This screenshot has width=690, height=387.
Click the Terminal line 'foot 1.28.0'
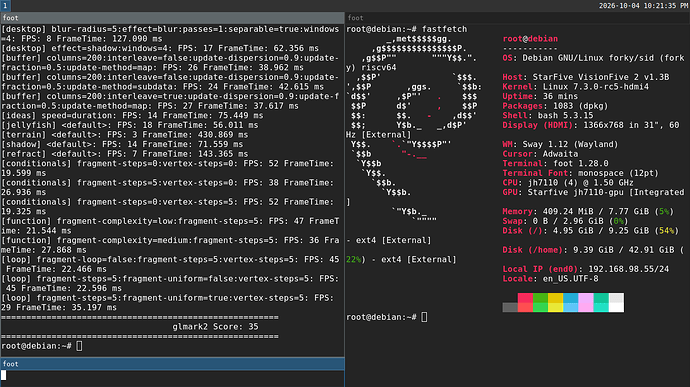tap(555, 164)
